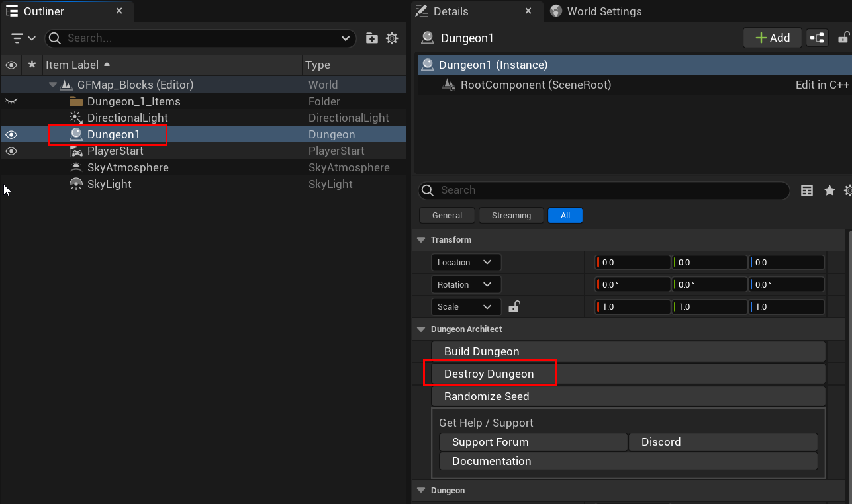Collapse the Dungeon Architect section
Viewport: 852px width, 504px height.
pos(421,329)
